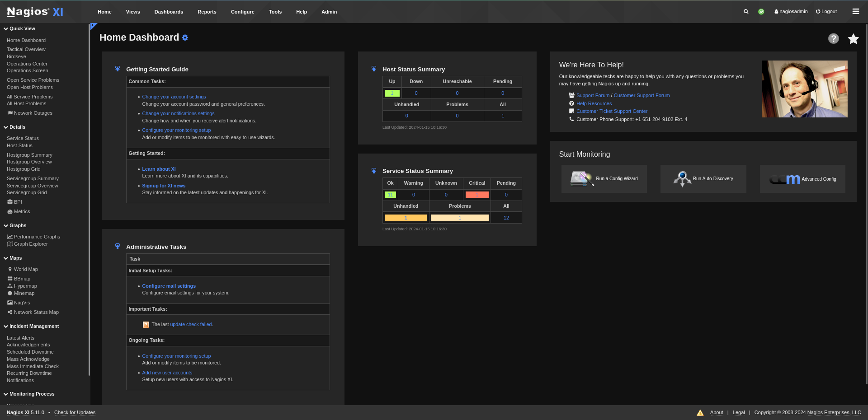
Task: Click Add new user accounts link
Action: 167,373
